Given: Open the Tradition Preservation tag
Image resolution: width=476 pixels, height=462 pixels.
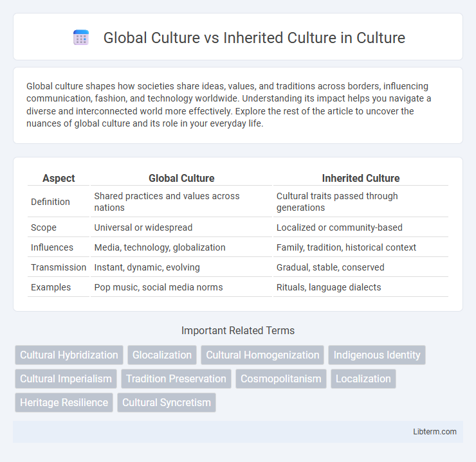Looking at the screenshot, I should [x=176, y=379].
